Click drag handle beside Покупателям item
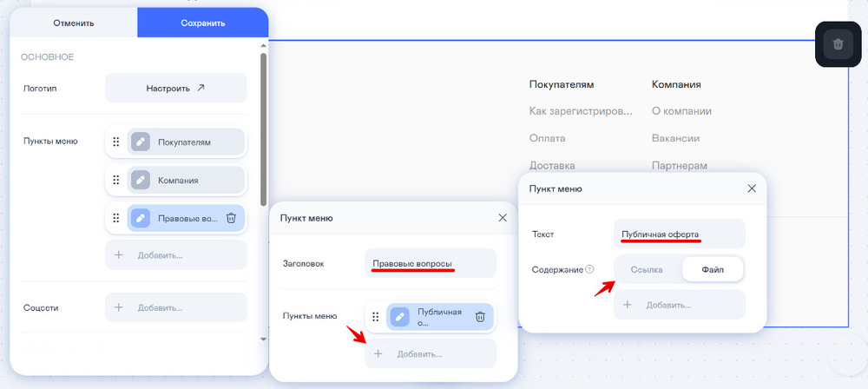The width and height of the screenshot is (868, 389). [116, 142]
